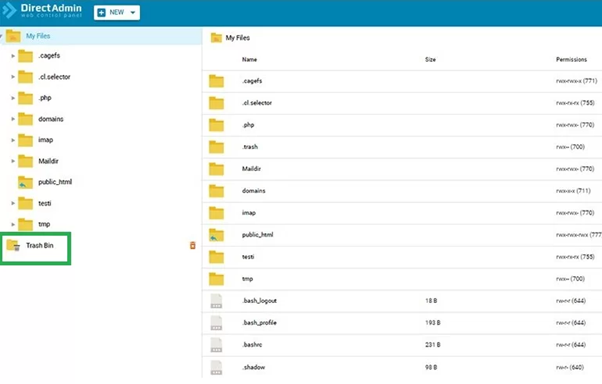Expand the .cl.selector folder in tree

coord(13,77)
